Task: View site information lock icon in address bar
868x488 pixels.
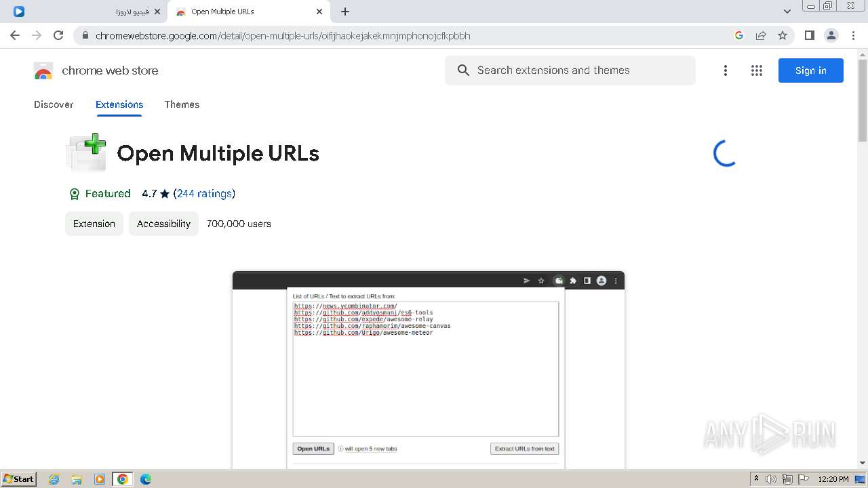Action: point(85,36)
